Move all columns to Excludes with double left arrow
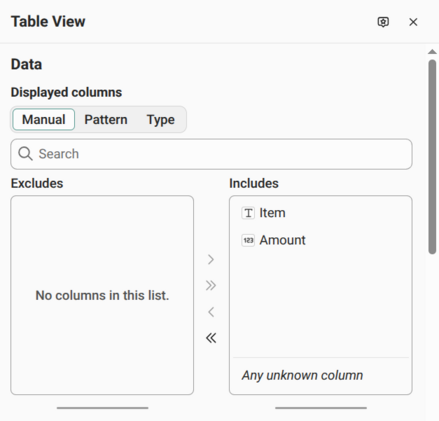Screen dimensions: 439x421 tap(211, 338)
